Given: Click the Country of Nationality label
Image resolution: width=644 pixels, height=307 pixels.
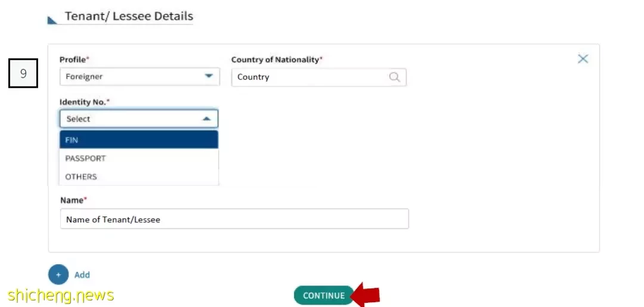Looking at the screenshot, I should coord(275,60).
